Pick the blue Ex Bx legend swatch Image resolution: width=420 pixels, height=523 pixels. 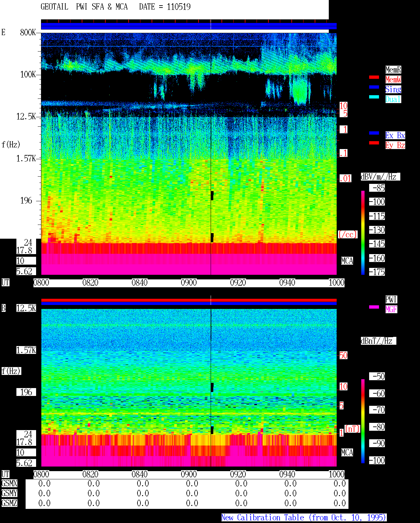coord(374,133)
